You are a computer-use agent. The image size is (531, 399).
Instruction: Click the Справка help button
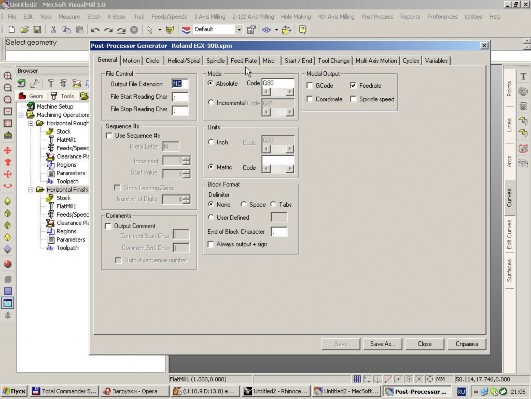(x=467, y=344)
